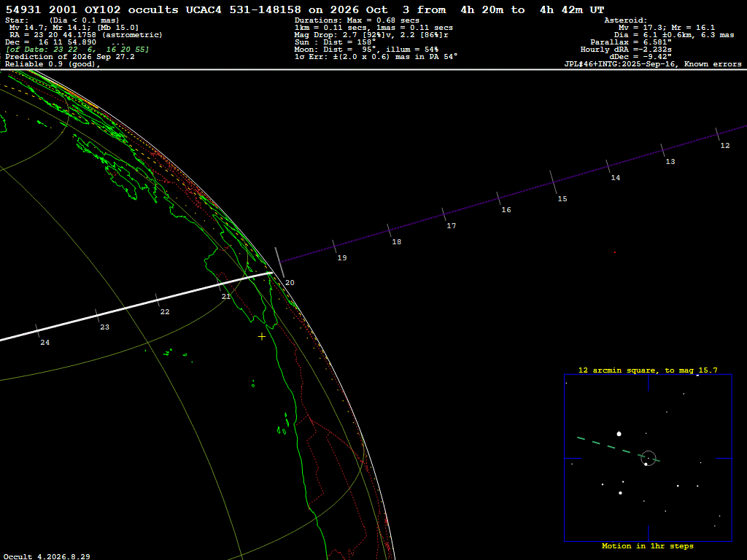Click the small red dot in the sky
Image resolution: width=747 pixels, height=560 pixels.
[614, 252]
